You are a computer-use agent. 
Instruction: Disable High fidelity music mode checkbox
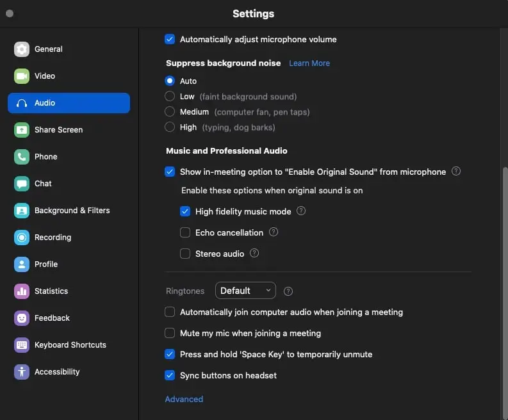coord(185,211)
